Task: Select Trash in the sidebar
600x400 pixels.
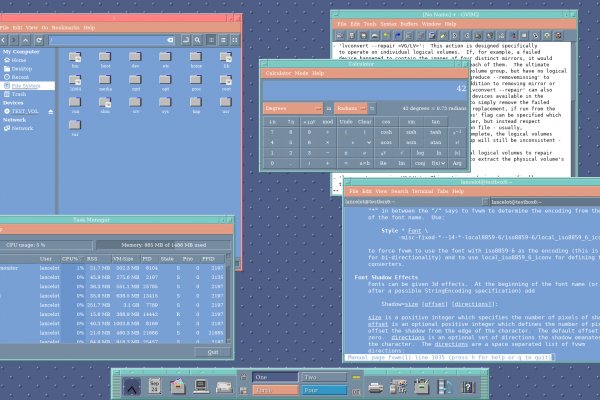Action: click(x=18, y=94)
